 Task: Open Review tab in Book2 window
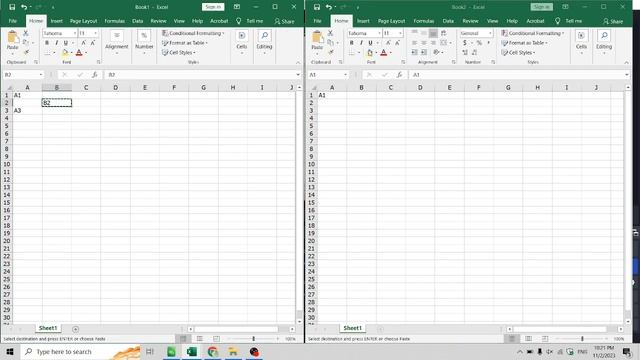(x=470, y=21)
